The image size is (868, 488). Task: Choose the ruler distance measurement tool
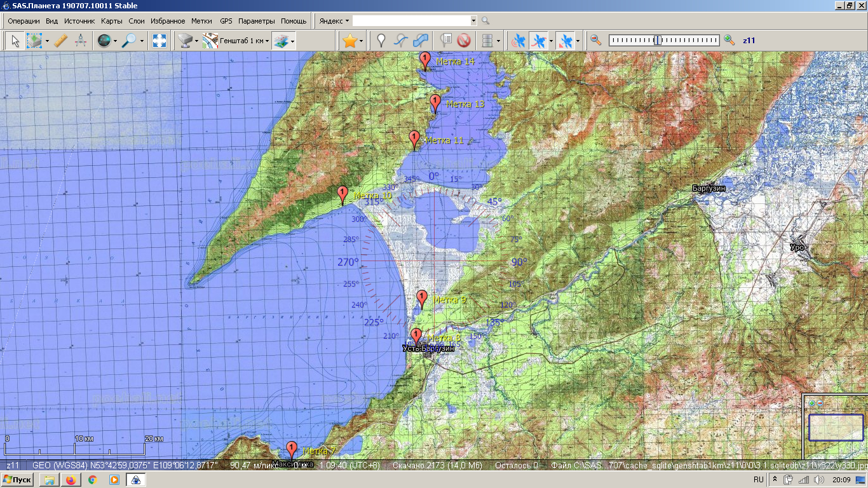pos(61,41)
